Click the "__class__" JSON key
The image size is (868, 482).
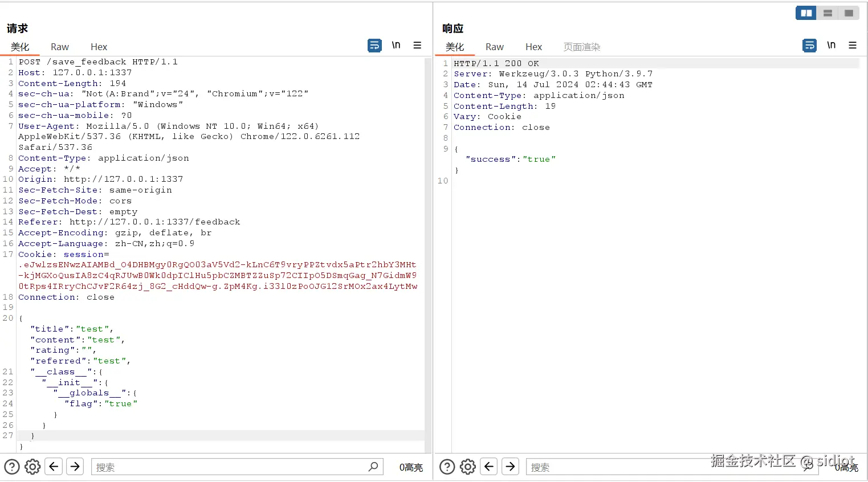[x=62, y=371]
